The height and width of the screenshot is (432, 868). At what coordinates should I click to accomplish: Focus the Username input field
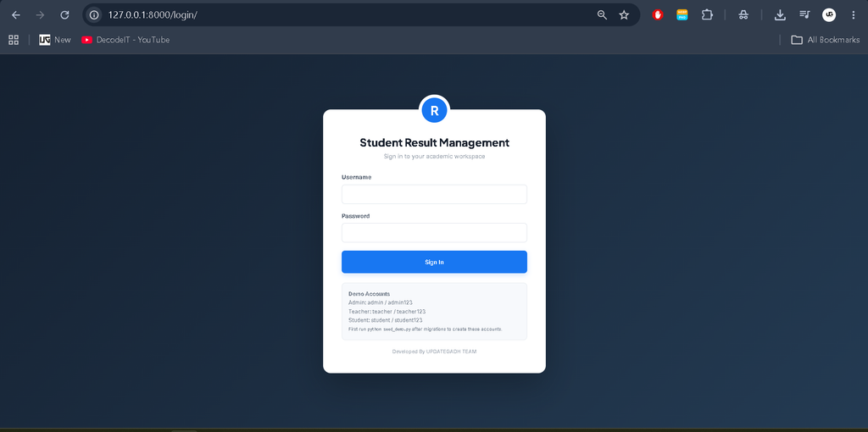(435, 194)
